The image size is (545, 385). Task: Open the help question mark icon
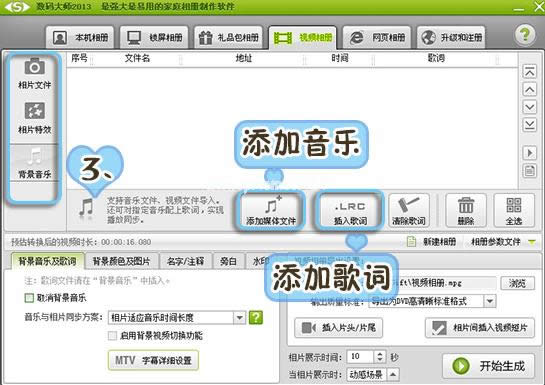525,35
